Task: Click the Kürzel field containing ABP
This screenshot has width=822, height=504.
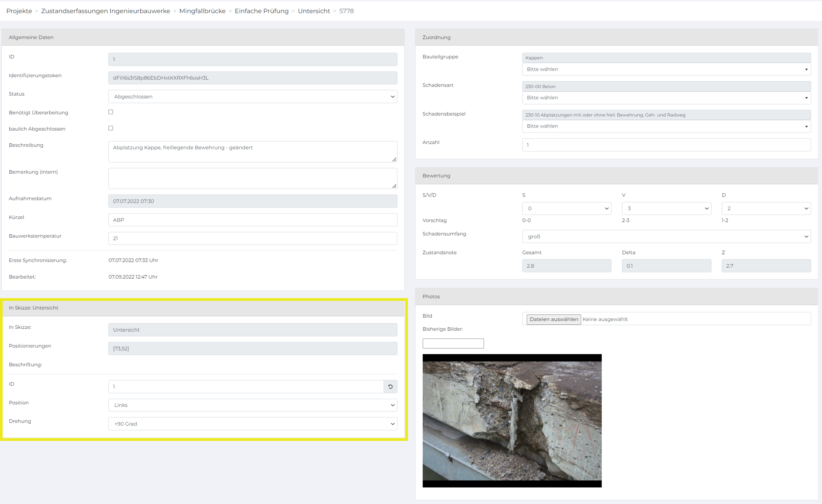Action: coord(252,220)
